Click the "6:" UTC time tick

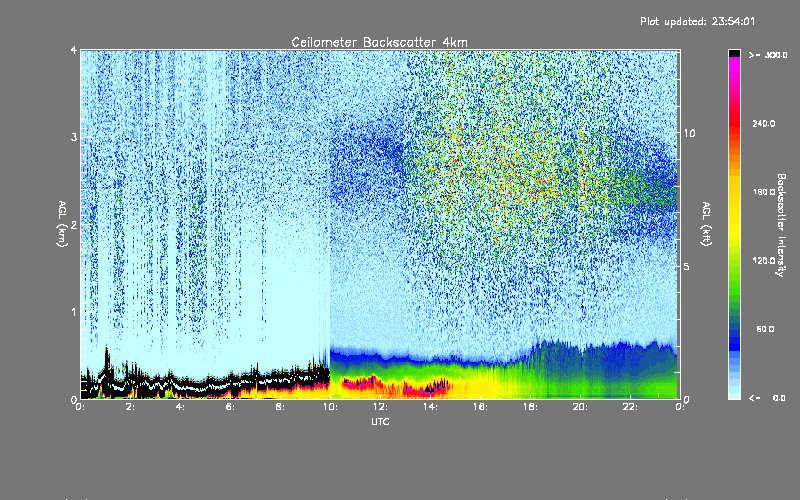230,407
